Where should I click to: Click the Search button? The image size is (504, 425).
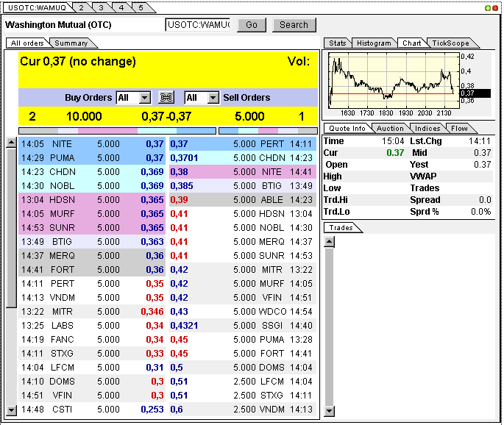294,25
